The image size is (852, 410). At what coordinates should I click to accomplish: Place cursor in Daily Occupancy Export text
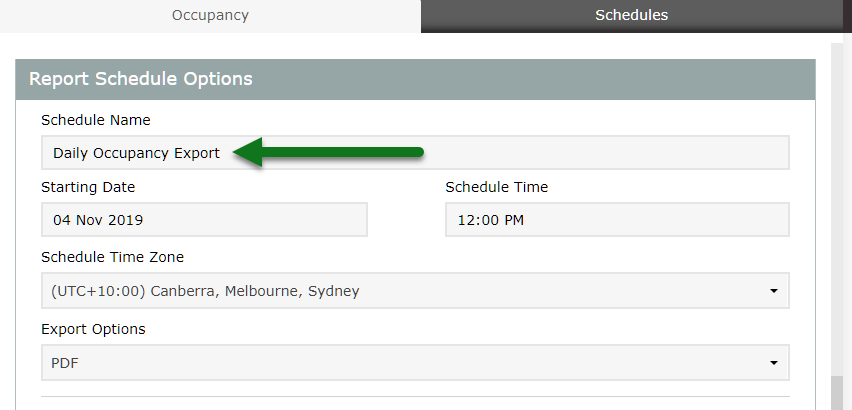tap(136, 153)
